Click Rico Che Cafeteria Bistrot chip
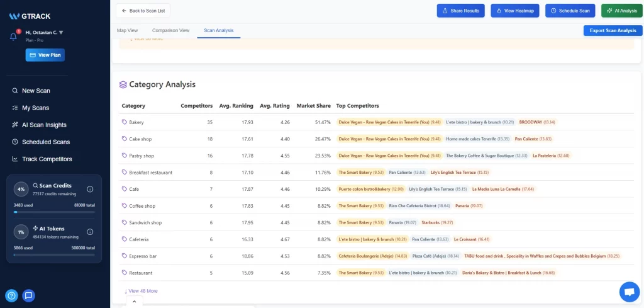644x308 pixels. [419, 205]
